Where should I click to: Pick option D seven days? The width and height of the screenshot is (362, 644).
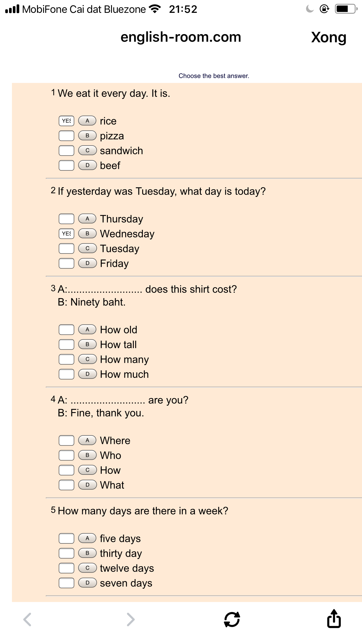(x=87, y=583)
